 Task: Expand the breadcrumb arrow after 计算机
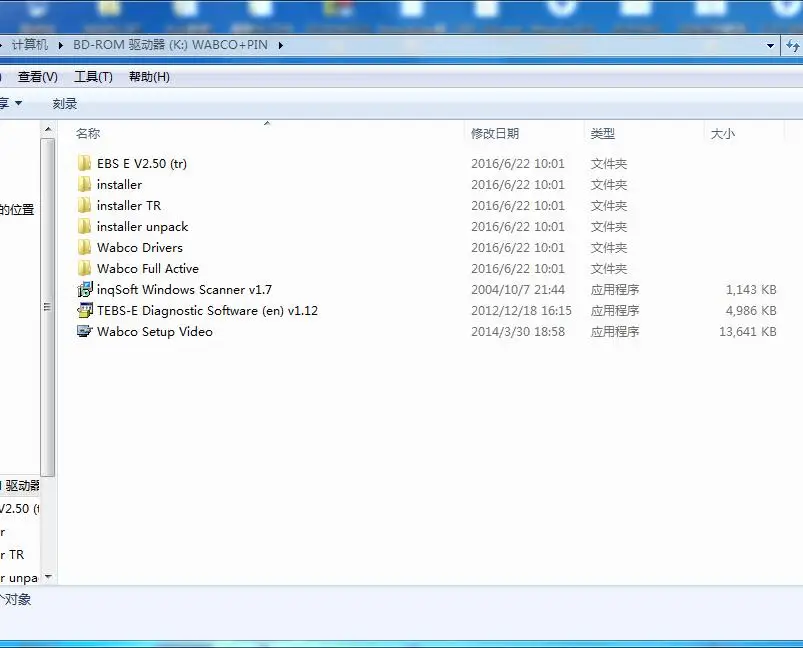pyautogui.click(x=60, y=45)
